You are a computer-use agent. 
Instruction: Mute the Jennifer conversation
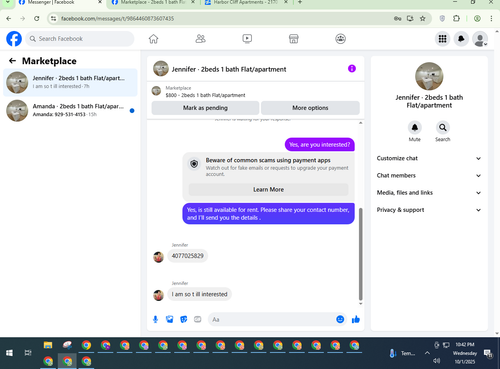click(x=415, y=127)
